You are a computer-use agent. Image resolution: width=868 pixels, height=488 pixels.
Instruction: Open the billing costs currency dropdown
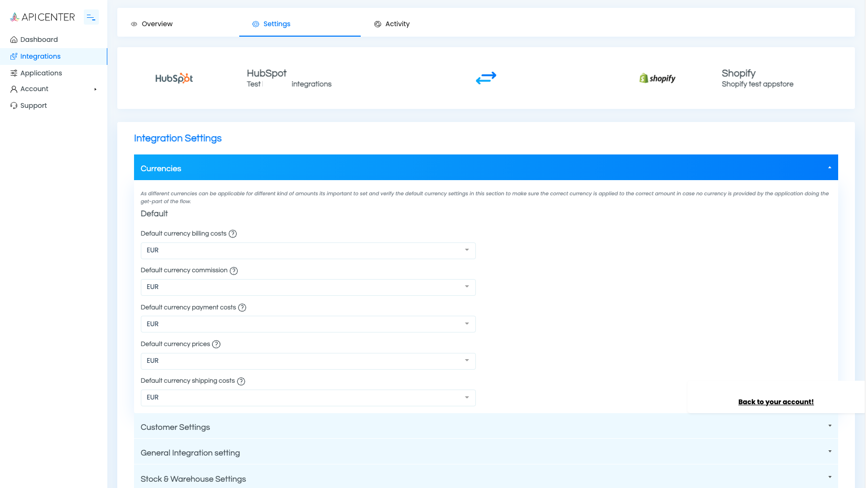(x=308, y=250)
